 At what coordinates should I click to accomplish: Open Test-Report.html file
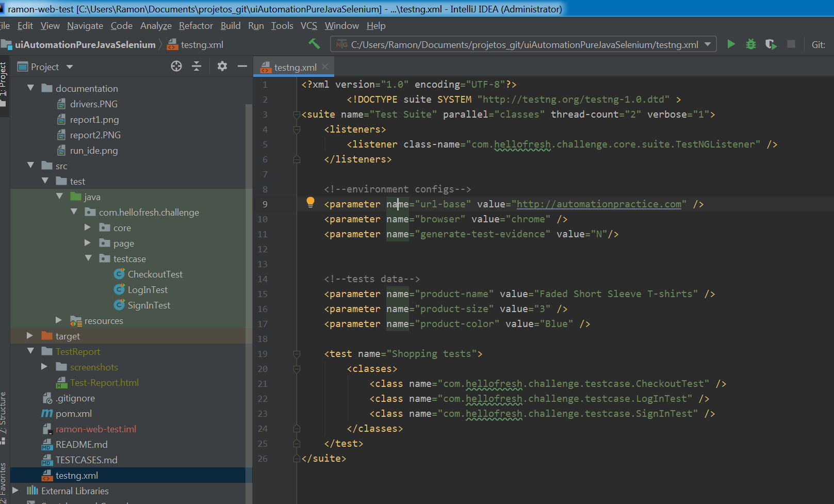point(104,383)
